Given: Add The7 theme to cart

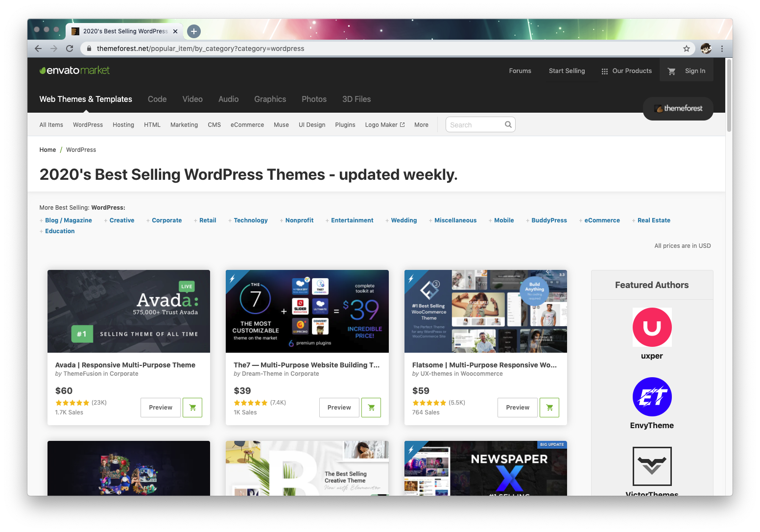Looking at the screenshot, I should click(371, 408).
